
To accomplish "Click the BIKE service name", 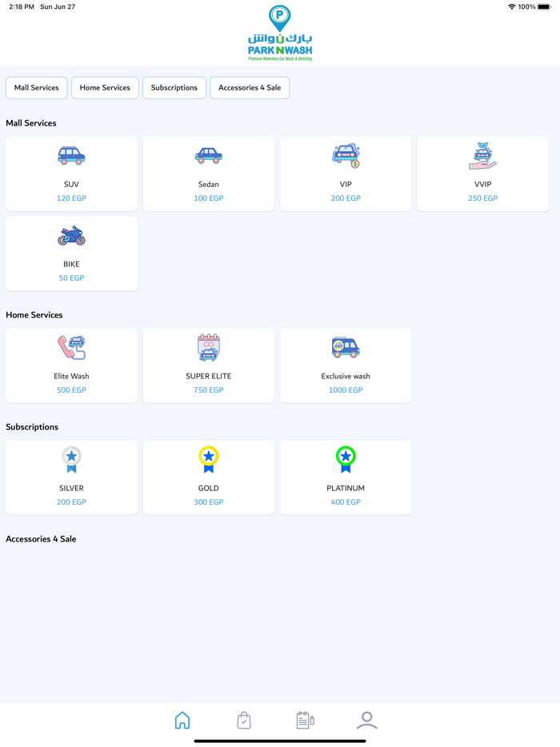I will point(71,264).
